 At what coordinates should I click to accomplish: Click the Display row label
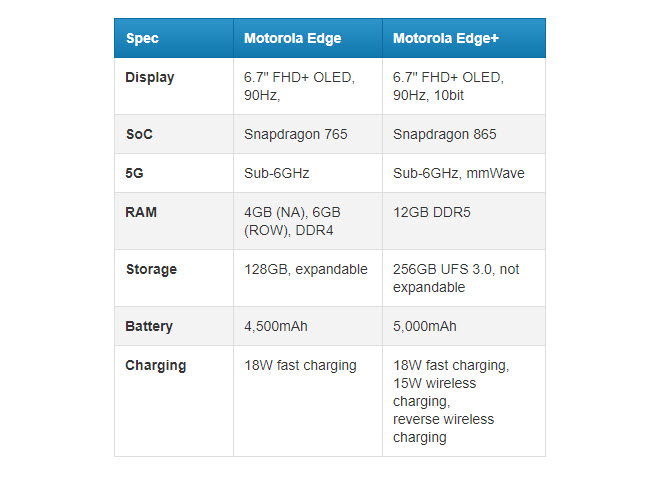pyautogui.click(x=149, y=77)
